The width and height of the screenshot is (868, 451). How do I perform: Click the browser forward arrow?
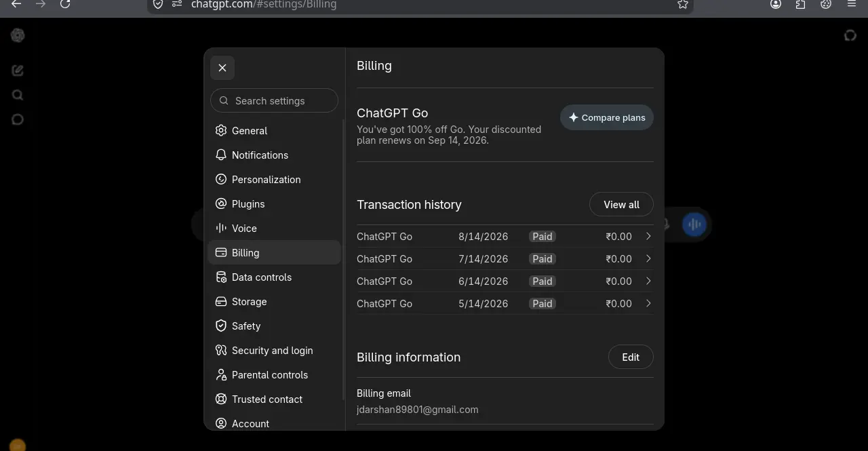click(41, 4)
